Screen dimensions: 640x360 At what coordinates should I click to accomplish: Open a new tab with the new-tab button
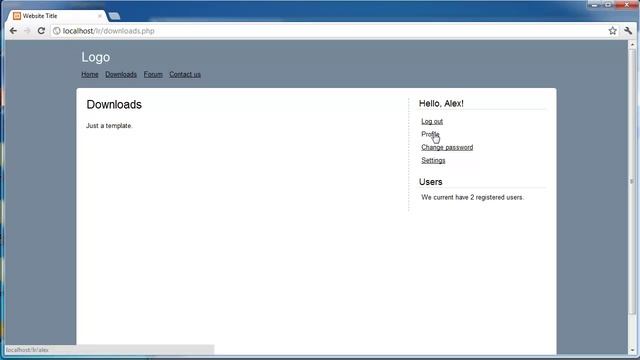[x=114, y=16]
